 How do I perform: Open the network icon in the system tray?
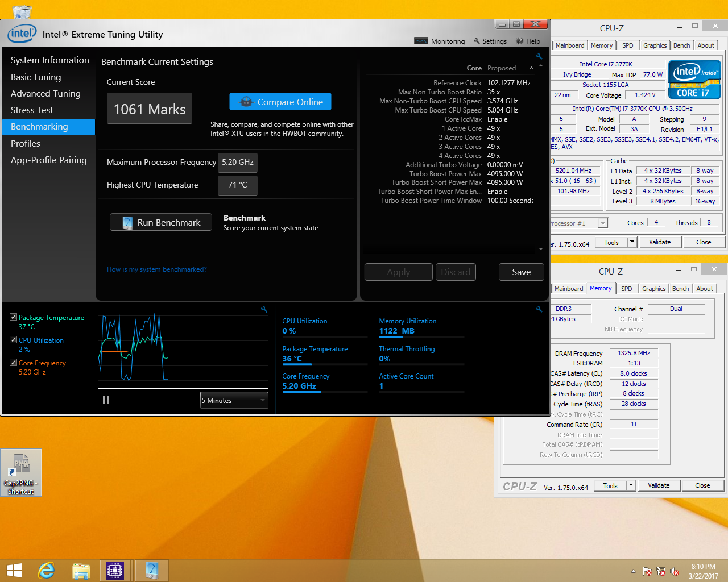pyautogui.click(x=661, y=571)
